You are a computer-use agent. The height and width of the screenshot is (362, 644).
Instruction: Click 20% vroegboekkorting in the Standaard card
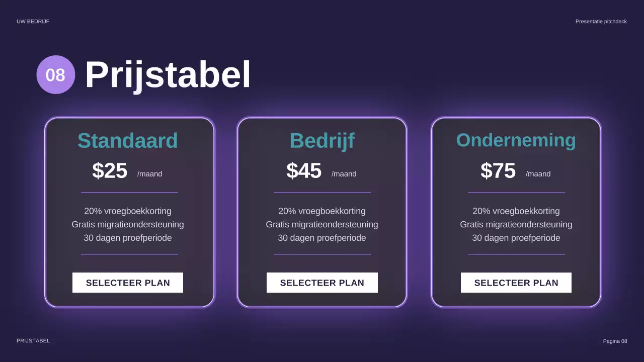click(x=128, y=211)
